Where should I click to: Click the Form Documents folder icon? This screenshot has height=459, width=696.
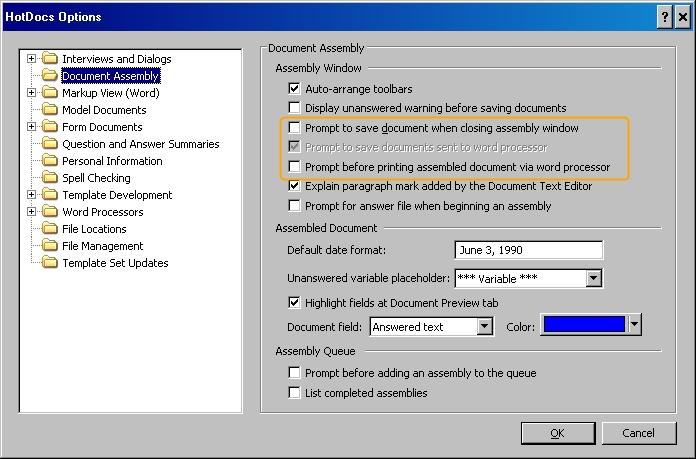(50, 127)
